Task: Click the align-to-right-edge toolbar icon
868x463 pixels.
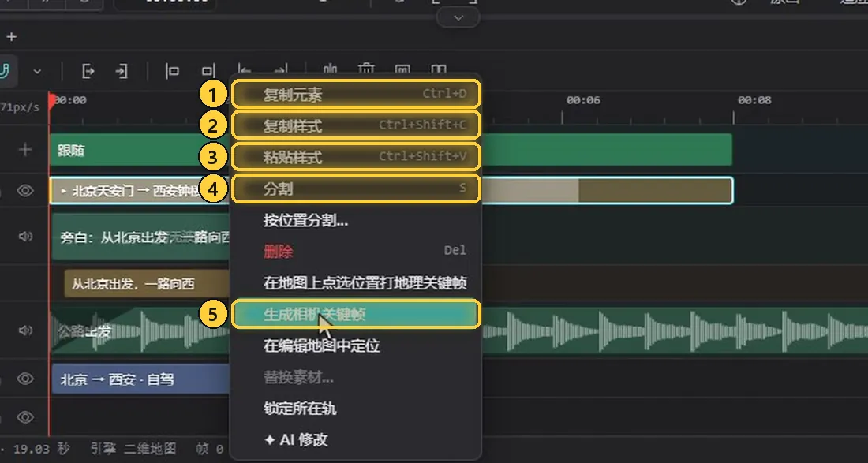Action: [x=208, y=71]
